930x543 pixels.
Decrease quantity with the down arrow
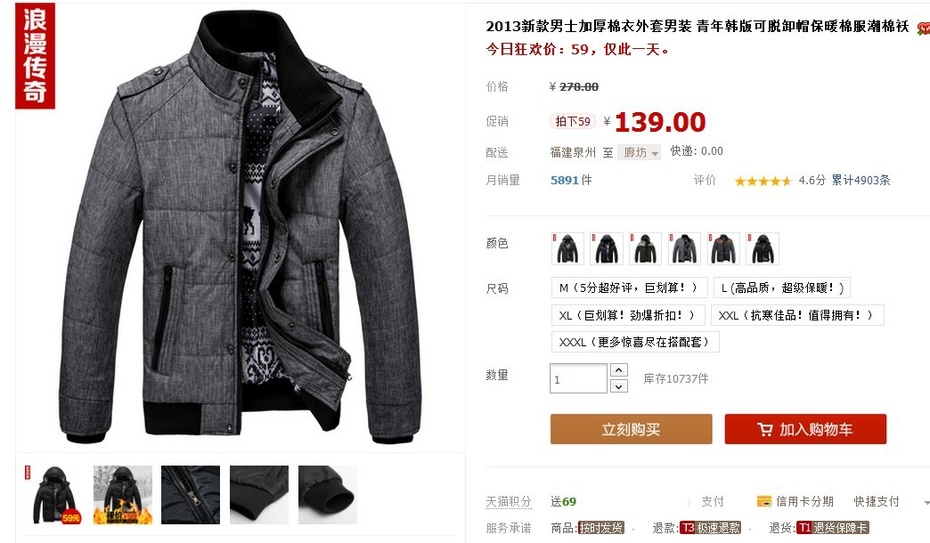619,386
